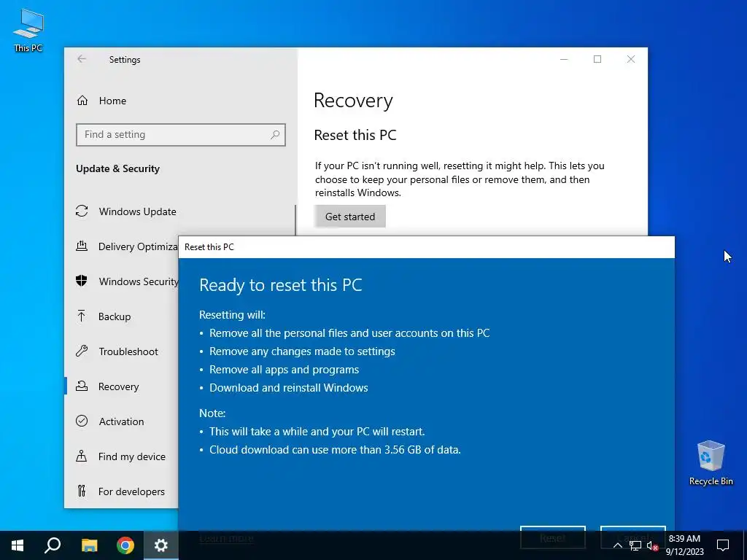
Task: Click the Delivery Optimization icon in the sidebar
Action: coord(82,246)
